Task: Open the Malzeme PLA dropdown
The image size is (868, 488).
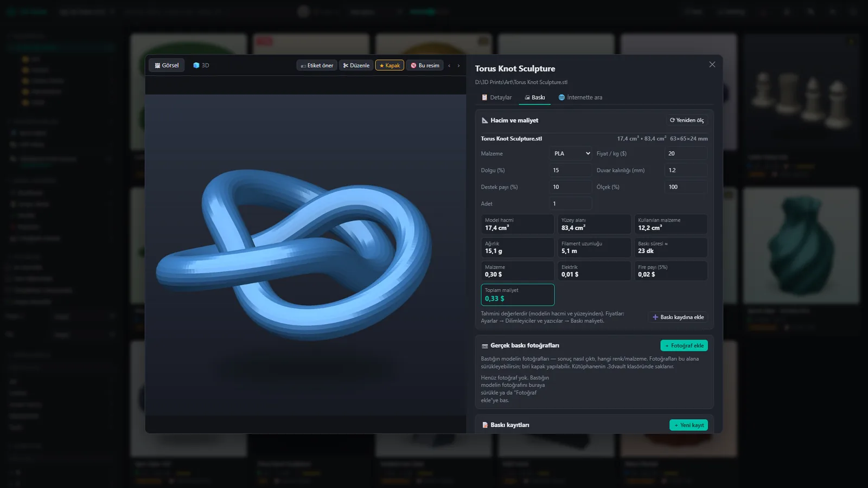Action: (x=571, y=153)
